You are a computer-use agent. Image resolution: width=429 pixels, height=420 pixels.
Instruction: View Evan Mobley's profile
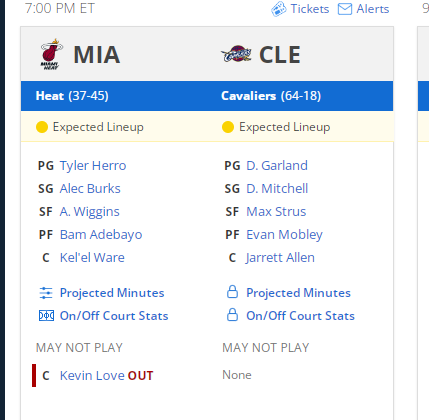[x=284, y=235]
